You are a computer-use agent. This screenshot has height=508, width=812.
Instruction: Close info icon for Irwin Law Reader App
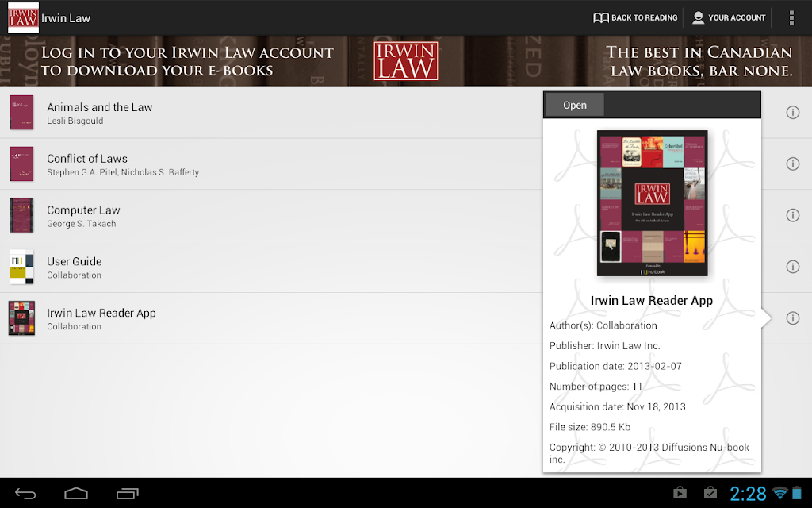pyautogui.click(x=792, y=317)
